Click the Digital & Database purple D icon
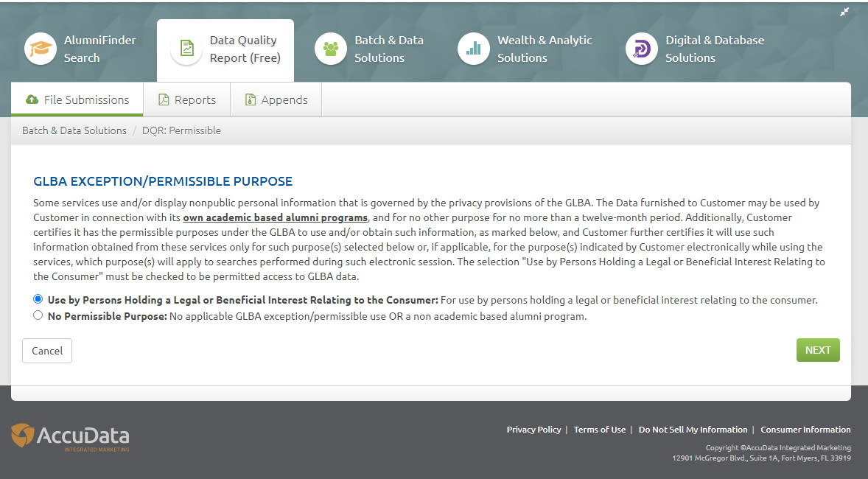Screen dimensions: 868x479 [x=642, y=49]
